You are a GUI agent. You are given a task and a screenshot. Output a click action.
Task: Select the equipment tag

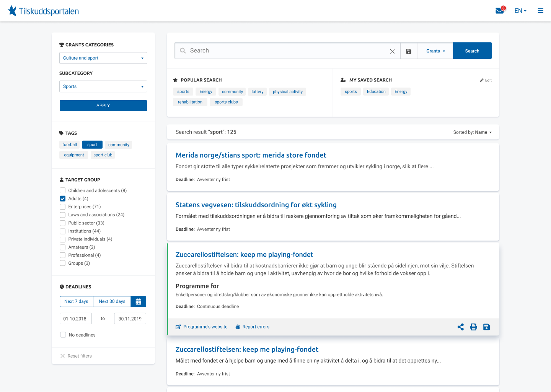click(74, 155)
